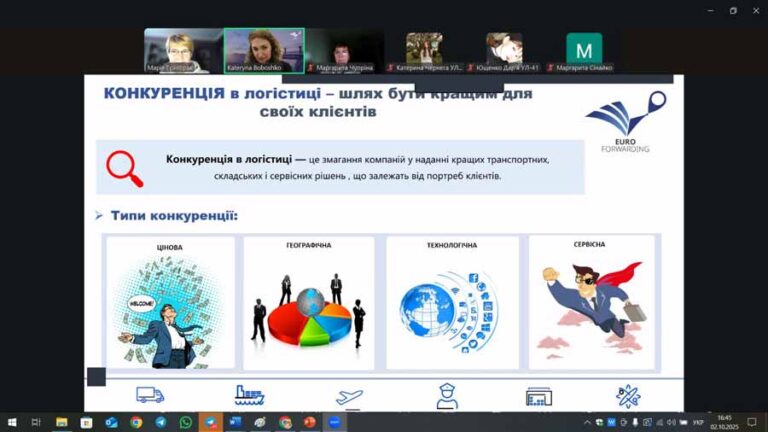Open the Windows Start menu

11,423
